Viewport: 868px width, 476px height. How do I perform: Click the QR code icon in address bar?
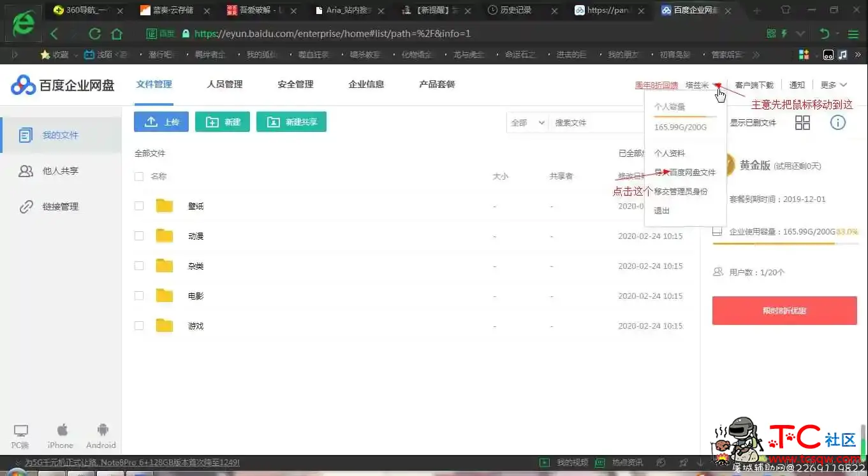click(771, 34)
